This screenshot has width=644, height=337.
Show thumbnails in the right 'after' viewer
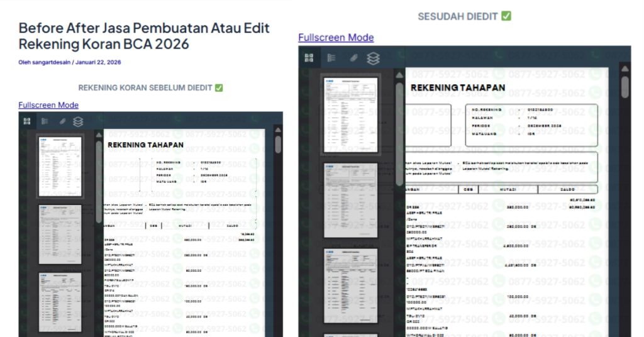(x=309, y=58)
